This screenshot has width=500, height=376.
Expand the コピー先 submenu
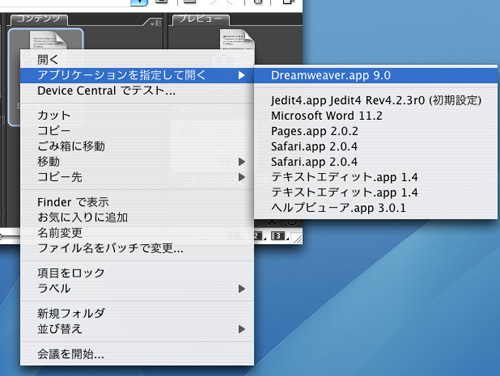[137, 177]
